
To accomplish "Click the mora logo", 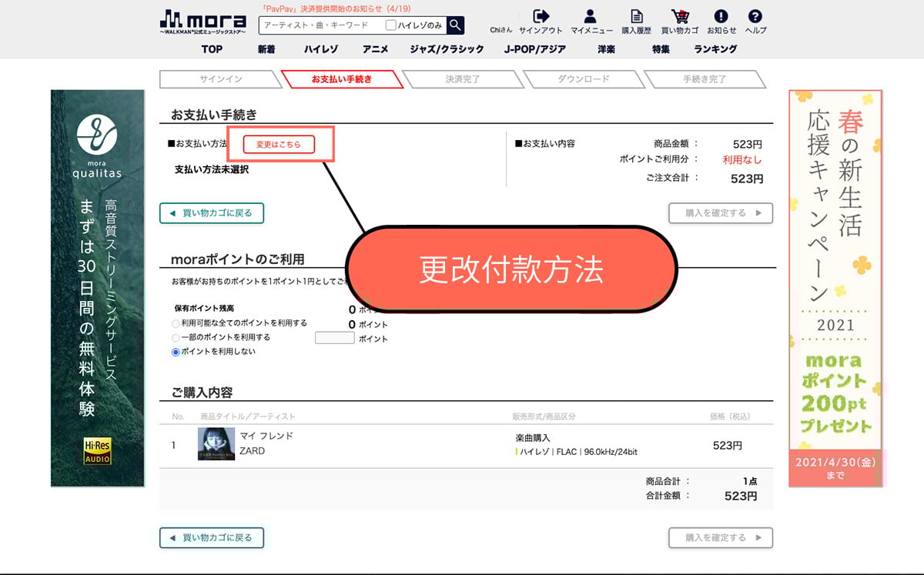I will pyautogui.click(x=203, y=22).
